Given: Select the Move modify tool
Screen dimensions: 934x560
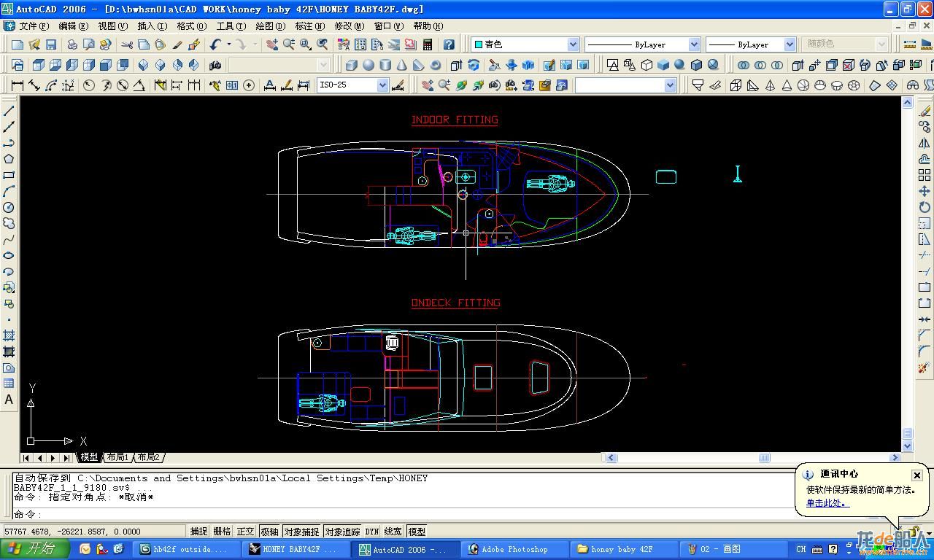Looking at the screenshot, I should click(925, 191).
